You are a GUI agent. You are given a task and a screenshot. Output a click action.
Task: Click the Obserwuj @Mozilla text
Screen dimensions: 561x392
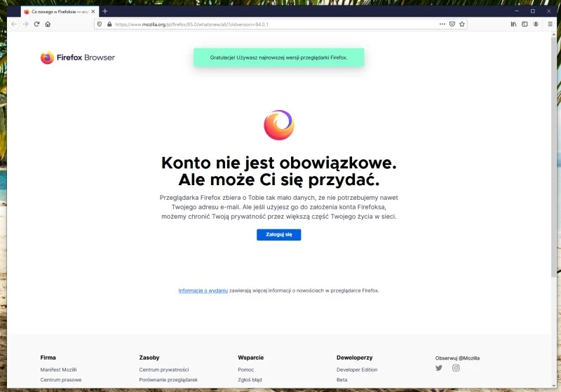tap(457, 358)
